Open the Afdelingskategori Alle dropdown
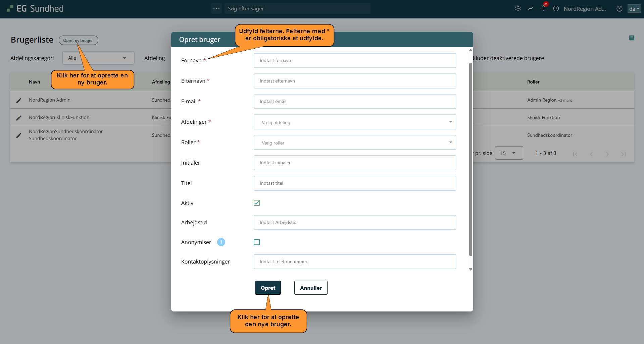The width and height of the screenshot is (644, 344). [98, 58]
